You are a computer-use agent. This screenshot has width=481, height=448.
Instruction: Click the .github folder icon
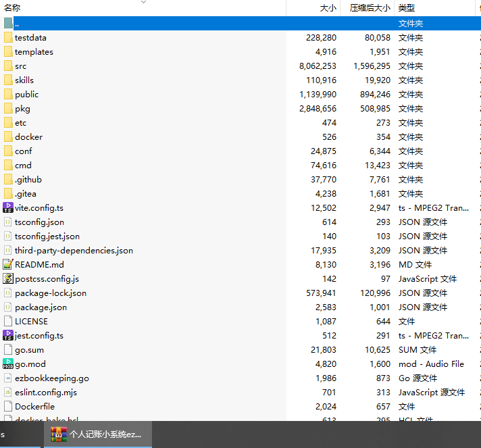pos(8,180)
